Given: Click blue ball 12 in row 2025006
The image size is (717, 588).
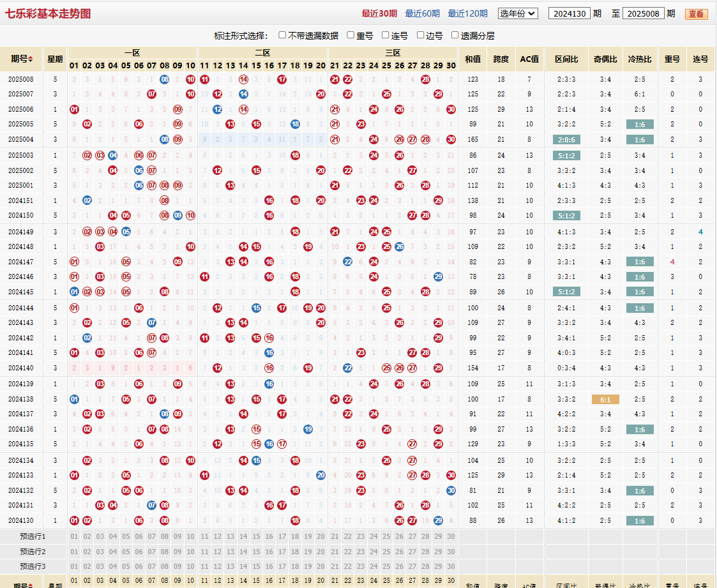Looking at the screenshot, I should pos(218,109).
